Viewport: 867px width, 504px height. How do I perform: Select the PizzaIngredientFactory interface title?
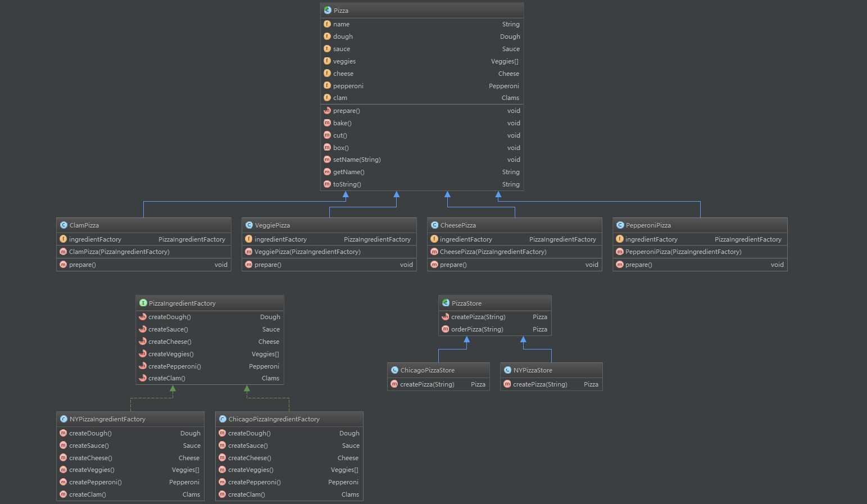click(x=182, y=303)
